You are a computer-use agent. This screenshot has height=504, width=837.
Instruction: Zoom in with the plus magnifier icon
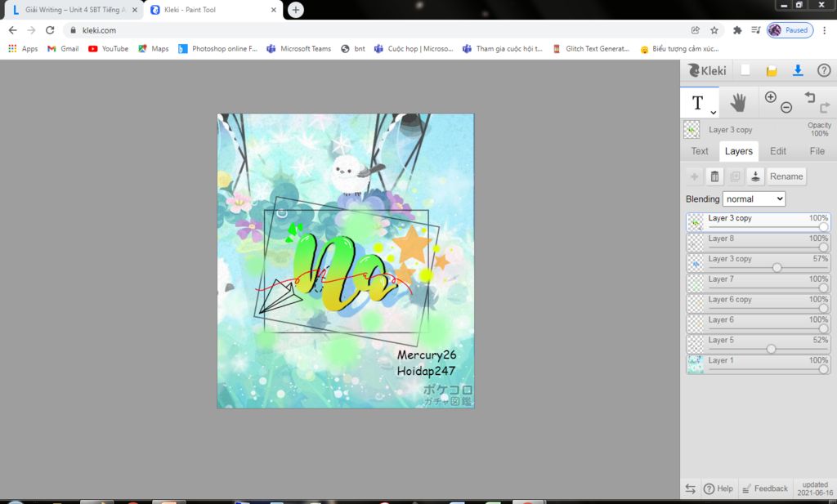tap(770, 96)
